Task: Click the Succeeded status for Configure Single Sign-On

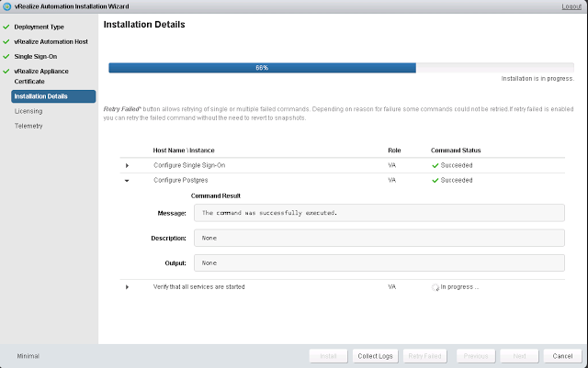Action: click(457, 165)
